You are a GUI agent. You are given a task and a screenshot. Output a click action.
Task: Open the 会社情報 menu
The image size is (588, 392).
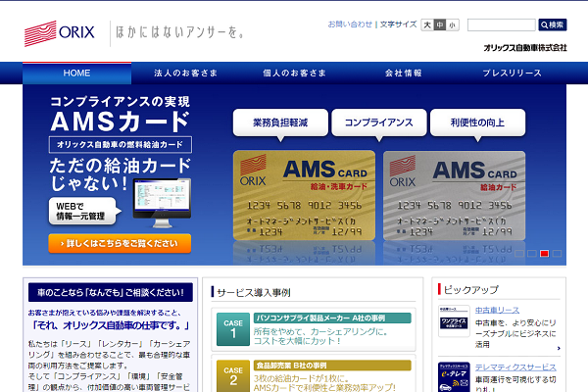(403, 73)
